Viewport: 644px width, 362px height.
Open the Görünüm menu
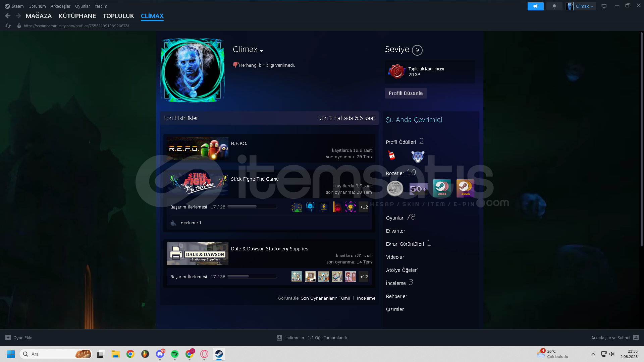37,6
